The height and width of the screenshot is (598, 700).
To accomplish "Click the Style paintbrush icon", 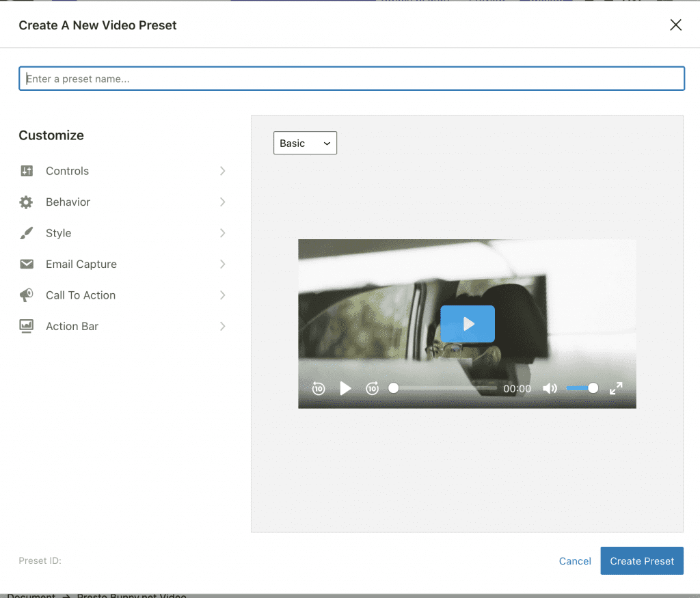I will point(27,233).
